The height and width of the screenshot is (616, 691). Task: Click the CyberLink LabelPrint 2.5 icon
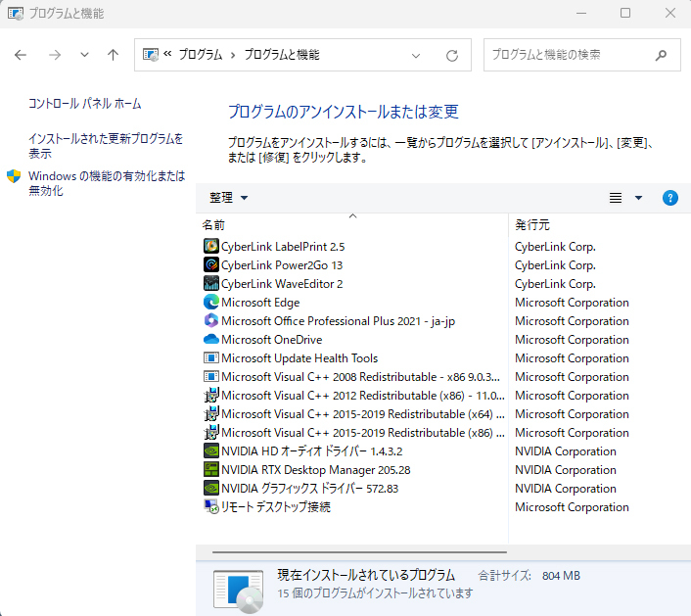211,246
